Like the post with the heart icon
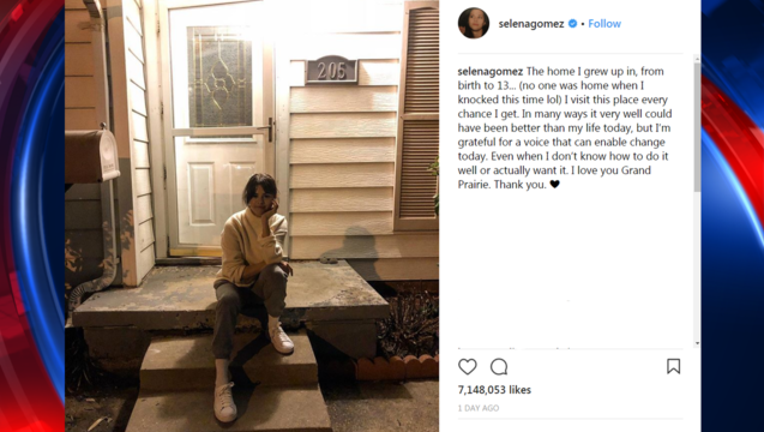The image size is (764, 432). (467, 367)
